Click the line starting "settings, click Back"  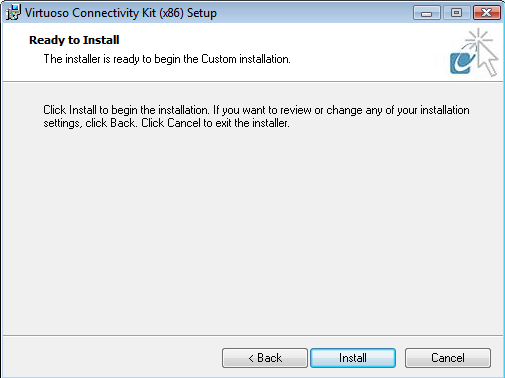166,123
